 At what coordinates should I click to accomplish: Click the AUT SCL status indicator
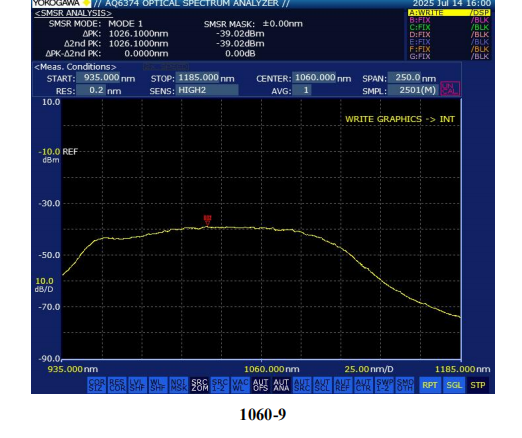(x=322, y=385)
